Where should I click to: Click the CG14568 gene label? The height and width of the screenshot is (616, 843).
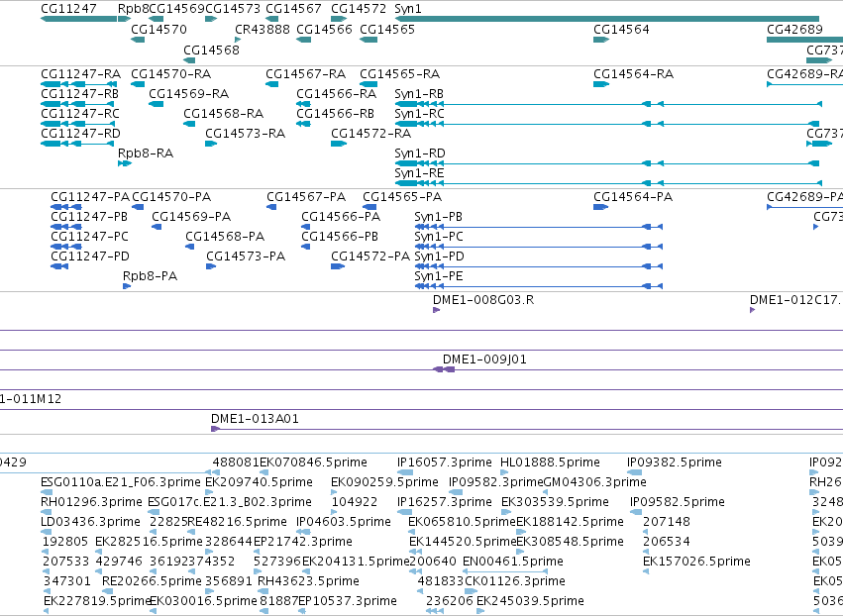tap(211, 51)
